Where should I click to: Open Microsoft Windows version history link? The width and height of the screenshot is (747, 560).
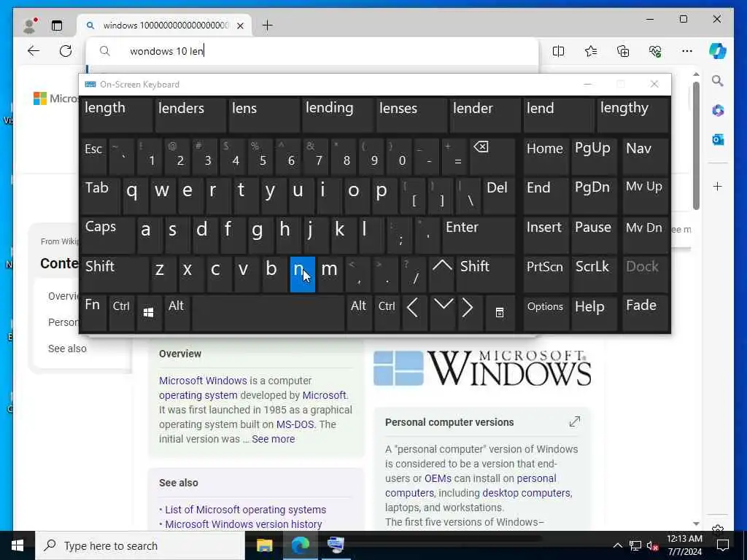tap(244, 524)
